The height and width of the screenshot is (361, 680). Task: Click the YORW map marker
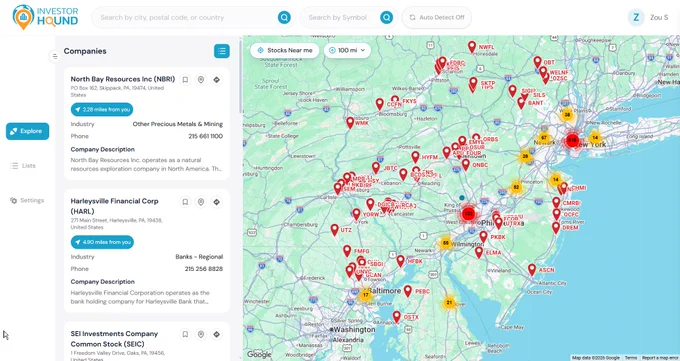356,214
